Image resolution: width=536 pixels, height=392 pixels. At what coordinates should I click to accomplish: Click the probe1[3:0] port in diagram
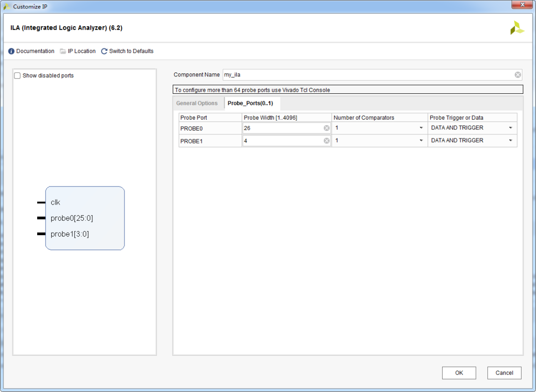point(70,234)
